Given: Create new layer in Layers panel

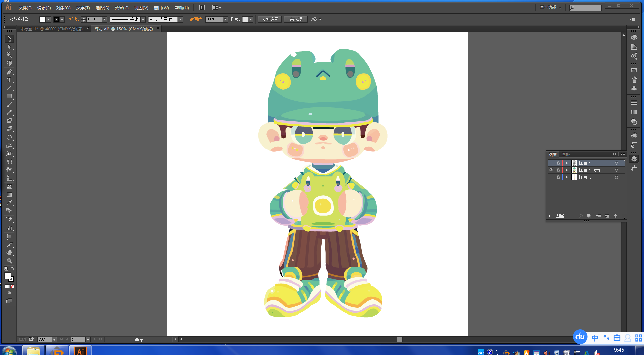Looking at the screenshot, I should [607, 216].
